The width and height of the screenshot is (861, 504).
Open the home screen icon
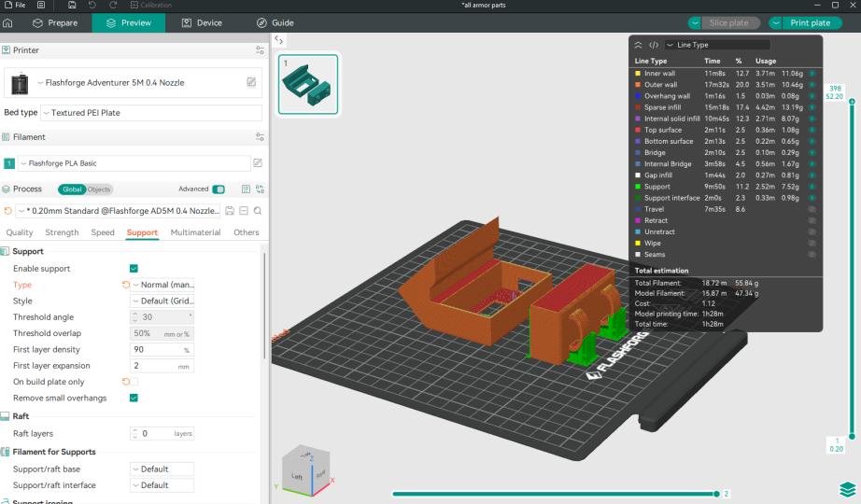tap(7, 23)
